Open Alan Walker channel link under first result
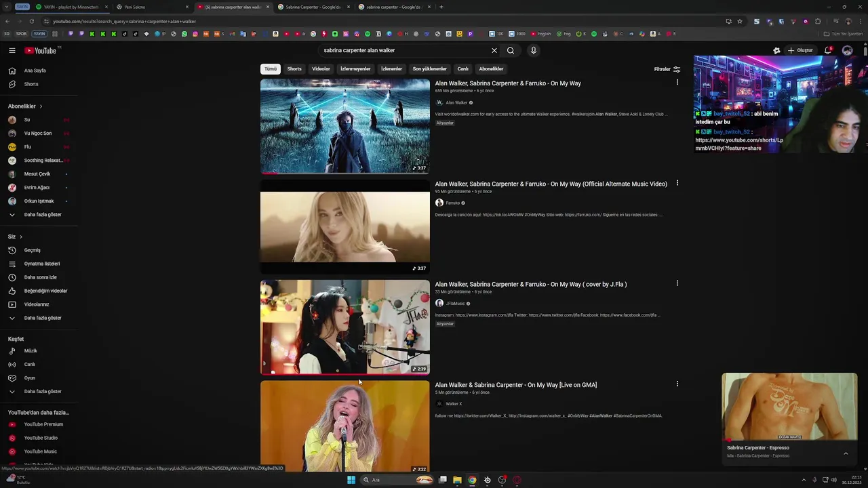Viewport: 868px width, 488px height. [x=456, y=103]
